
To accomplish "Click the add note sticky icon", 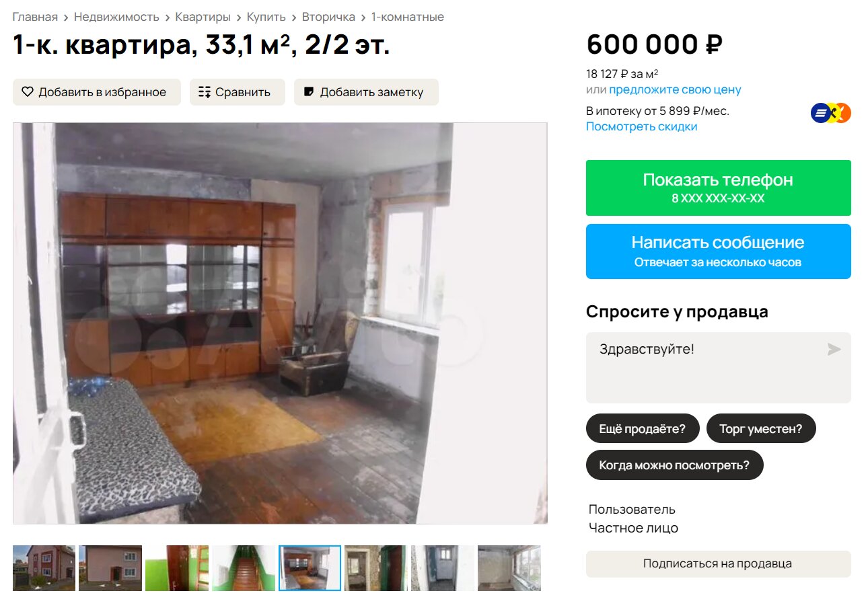I will click(309, 92).
